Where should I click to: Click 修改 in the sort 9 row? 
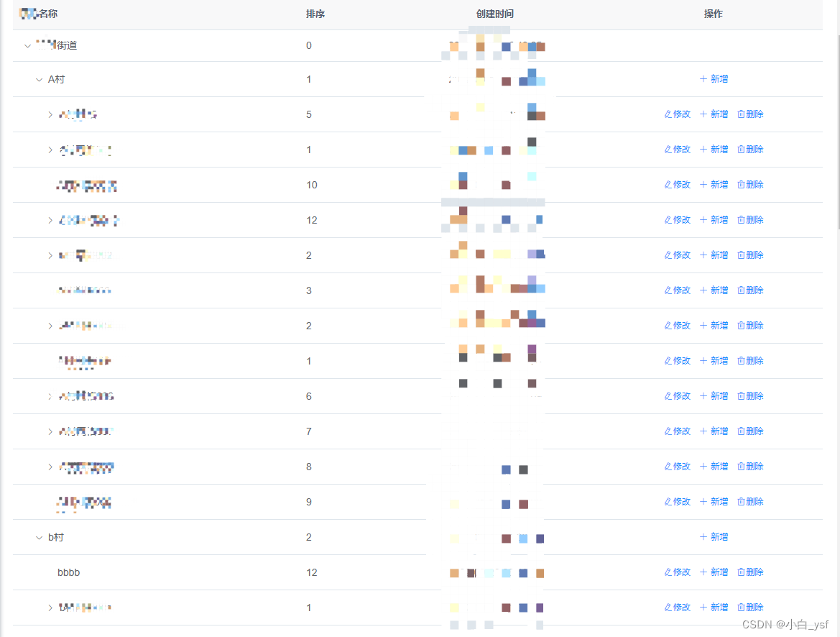click(x=678, y=501)
